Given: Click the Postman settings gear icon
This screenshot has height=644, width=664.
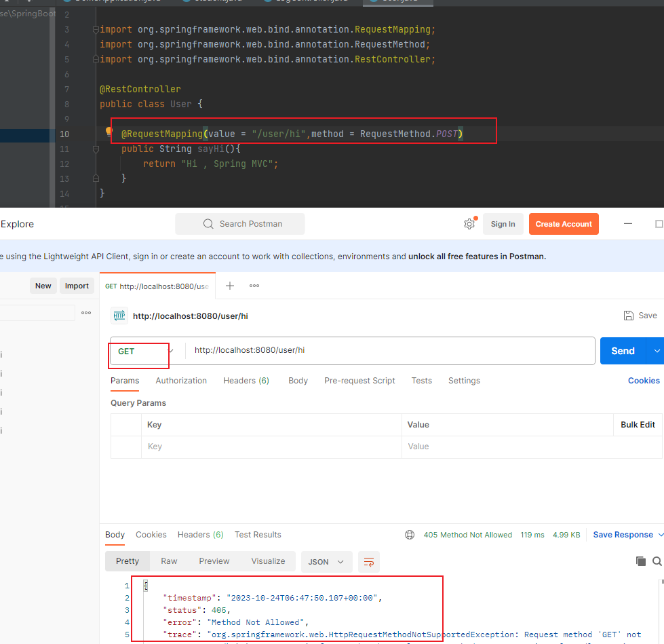Looking at the screenshot, I should point(469,224).
